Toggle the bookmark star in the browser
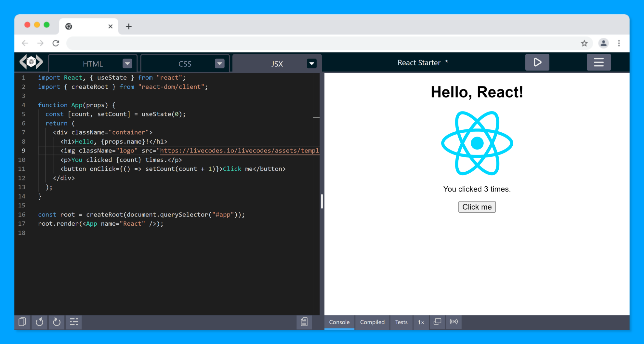644x344 pixels. pyautogui.click(x=584, y=43)
